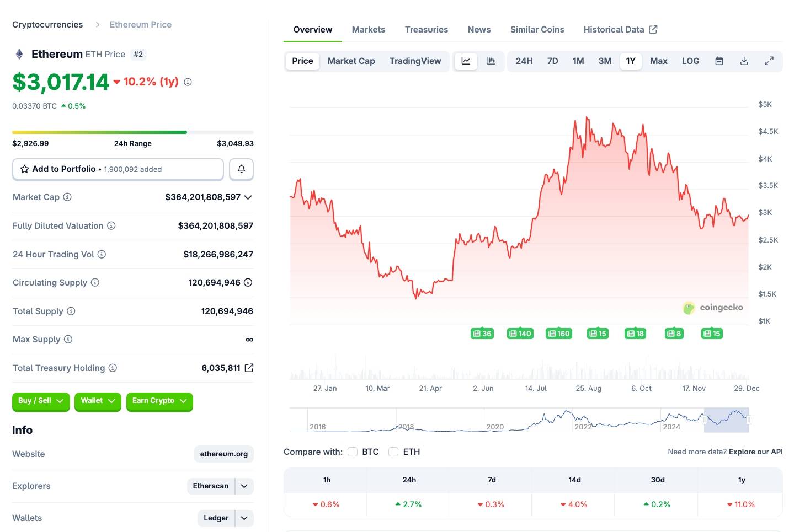789x532 pixels.
Task: Tick the ETH compare checkbox
Action: [x=393, y=452]
